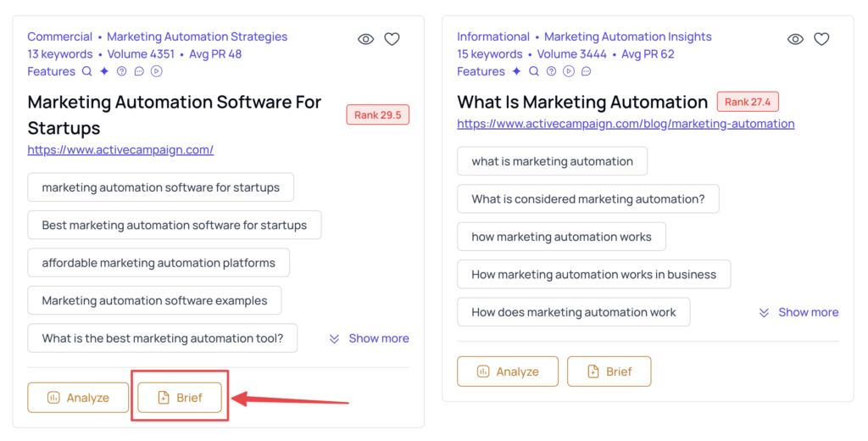This screenshot has height=441, width=868.
Task: Click the search feature icon on Commercial card
Action: click(x=87, y=71)
